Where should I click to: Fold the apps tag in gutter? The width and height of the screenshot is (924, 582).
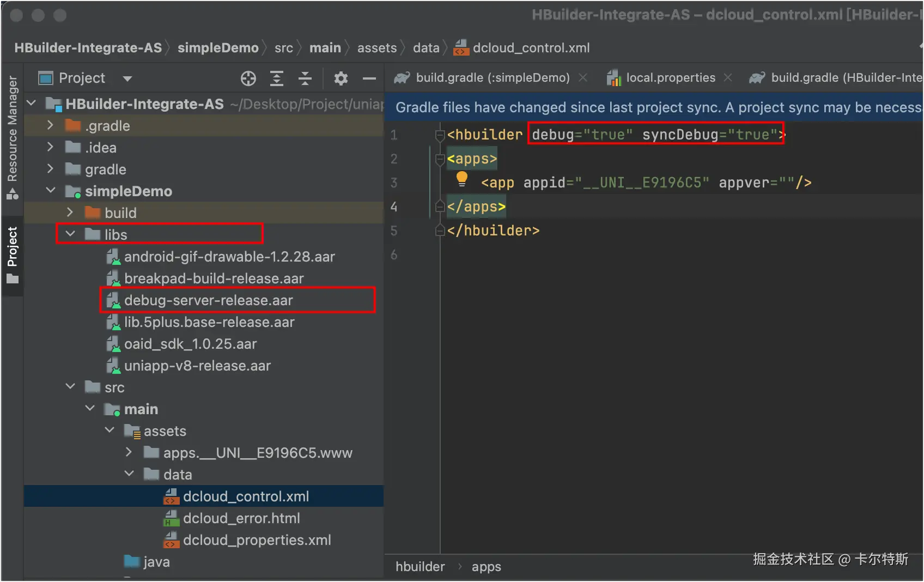(x=440, y=159)
